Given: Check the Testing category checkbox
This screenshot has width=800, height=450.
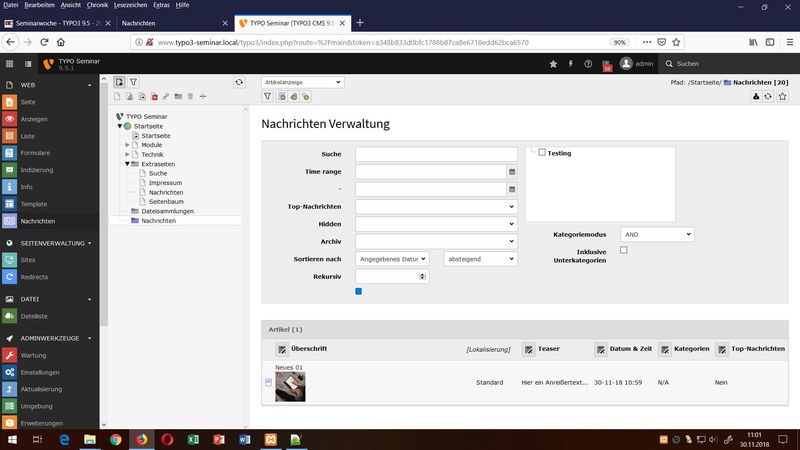Looking at the screenshot, I should [542, 153].
